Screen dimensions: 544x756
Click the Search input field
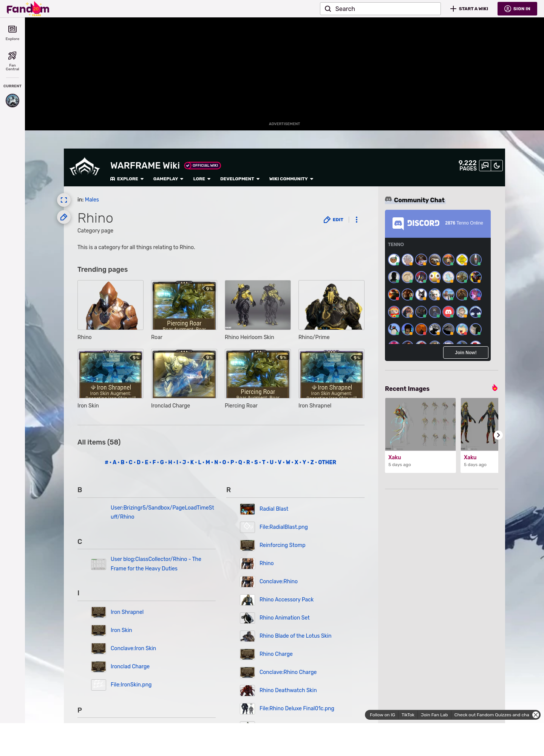point(380,9)
